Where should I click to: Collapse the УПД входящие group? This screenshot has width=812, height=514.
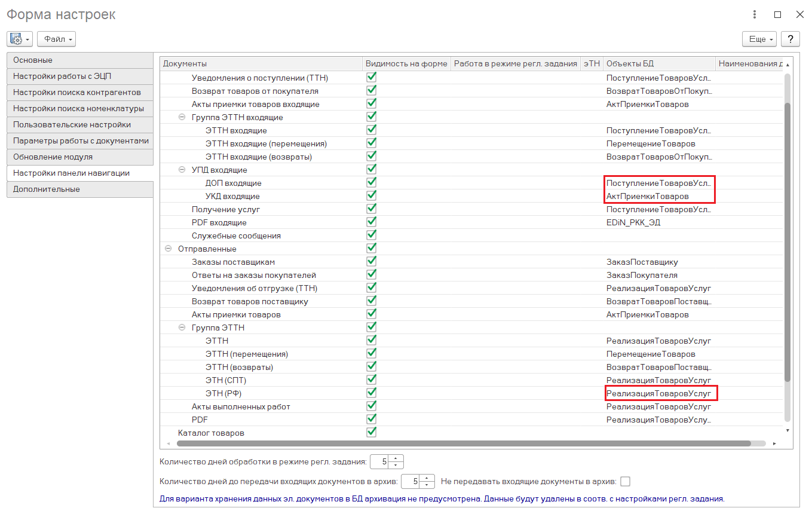[x=182, y=170]
